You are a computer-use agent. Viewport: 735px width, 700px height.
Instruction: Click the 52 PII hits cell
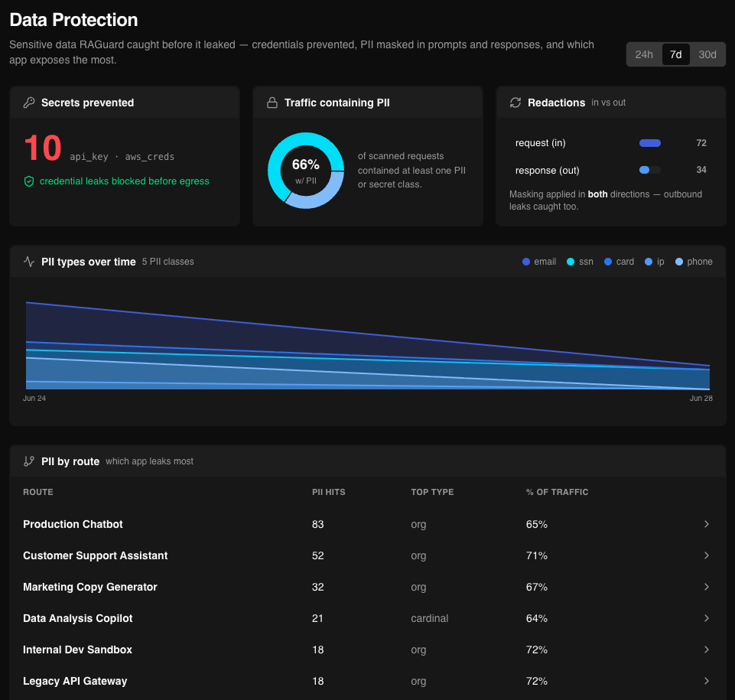pos(318,555)
